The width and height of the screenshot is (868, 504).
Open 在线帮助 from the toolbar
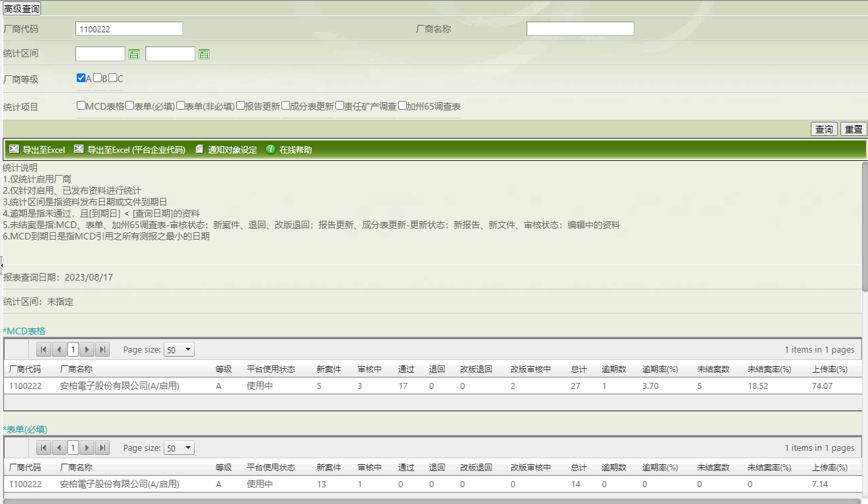[296, 150]
